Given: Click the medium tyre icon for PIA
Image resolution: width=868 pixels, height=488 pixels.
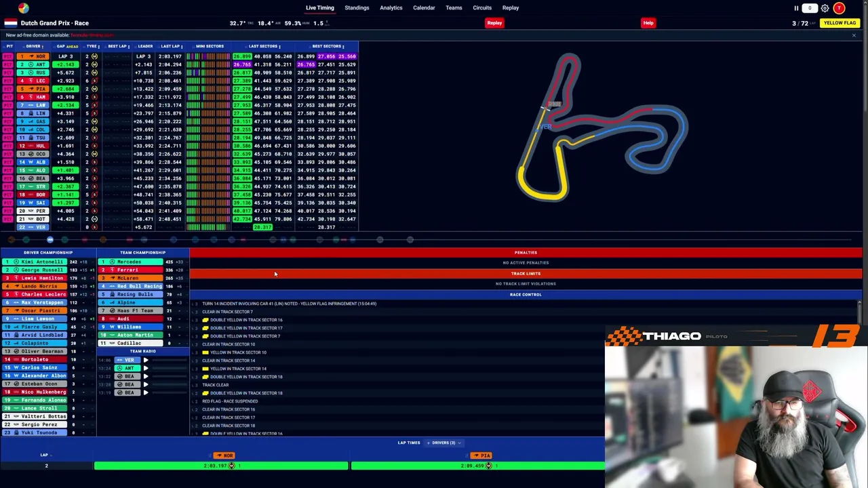Looking at the screenshot, I should (94, 89).
